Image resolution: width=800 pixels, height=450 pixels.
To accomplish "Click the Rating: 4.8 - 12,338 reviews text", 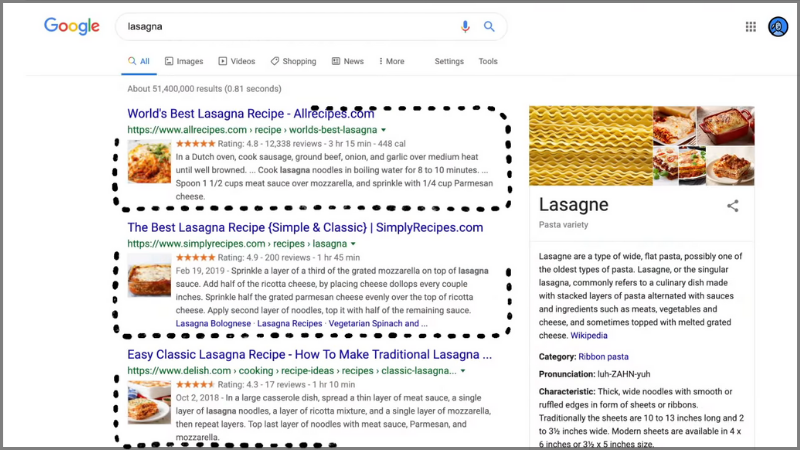I will click(x=269, y=144).
